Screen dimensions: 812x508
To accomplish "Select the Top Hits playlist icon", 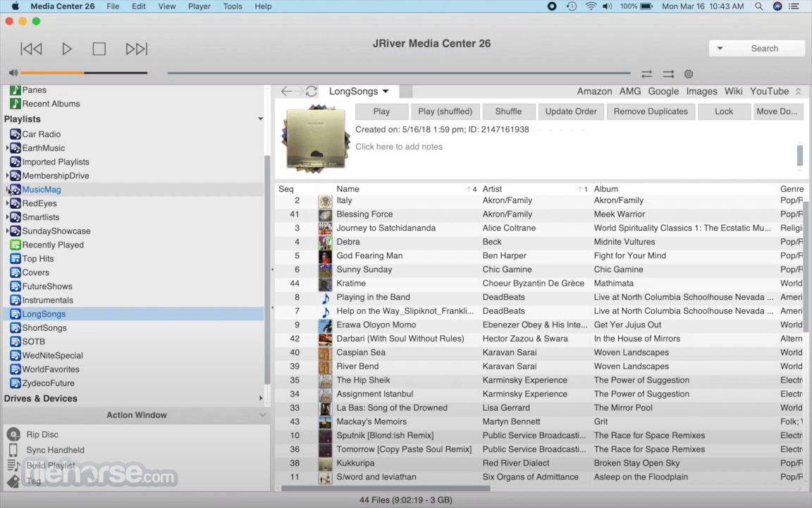I will tap(16, 259).
